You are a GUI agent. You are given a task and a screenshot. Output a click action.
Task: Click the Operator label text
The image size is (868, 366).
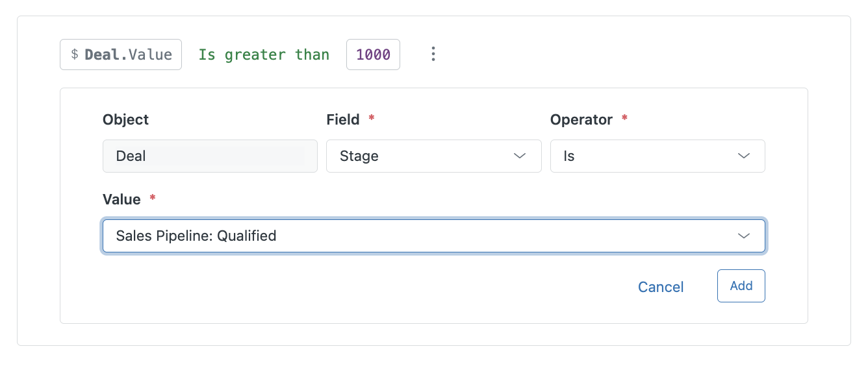click(x=581, y=120)
